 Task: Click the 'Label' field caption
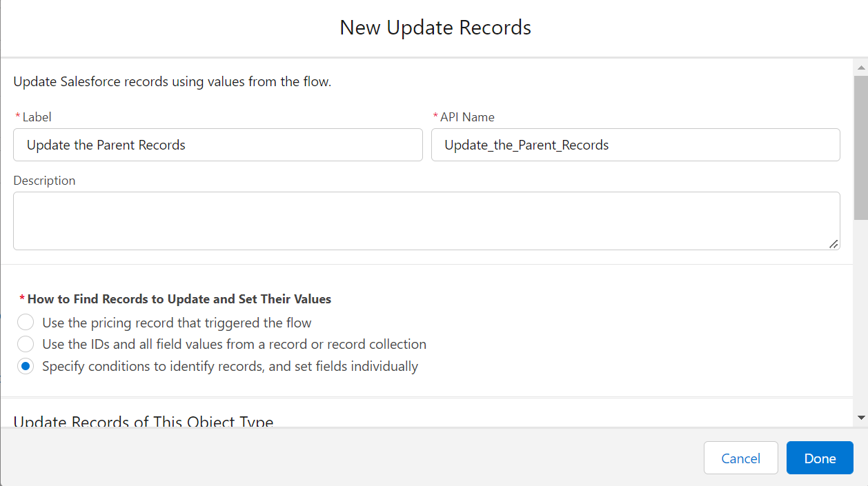(37, 117)
